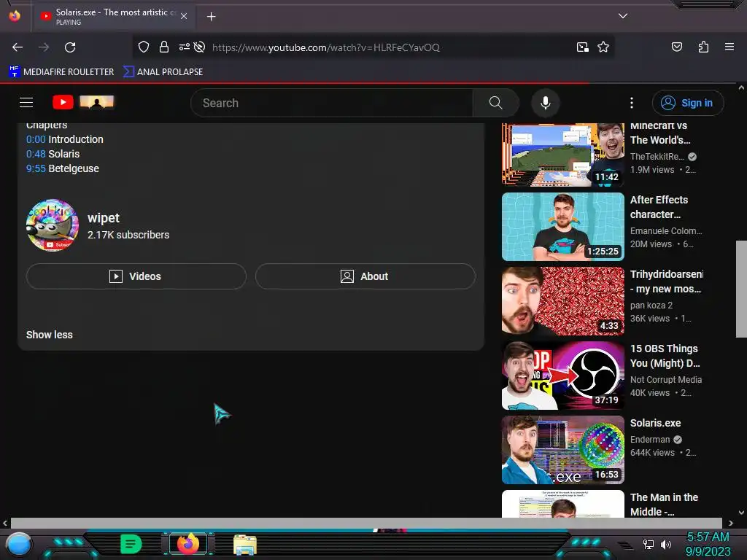Open Enderman Solaris.exe video thumbnail
The width and height of the screenshot is (747, 560).
(x=562, y=449)
